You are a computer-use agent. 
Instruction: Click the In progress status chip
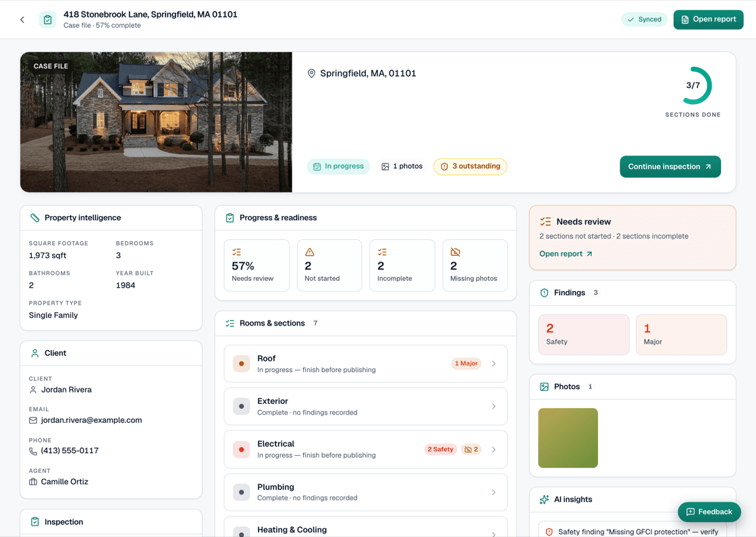tap(338, 166)
